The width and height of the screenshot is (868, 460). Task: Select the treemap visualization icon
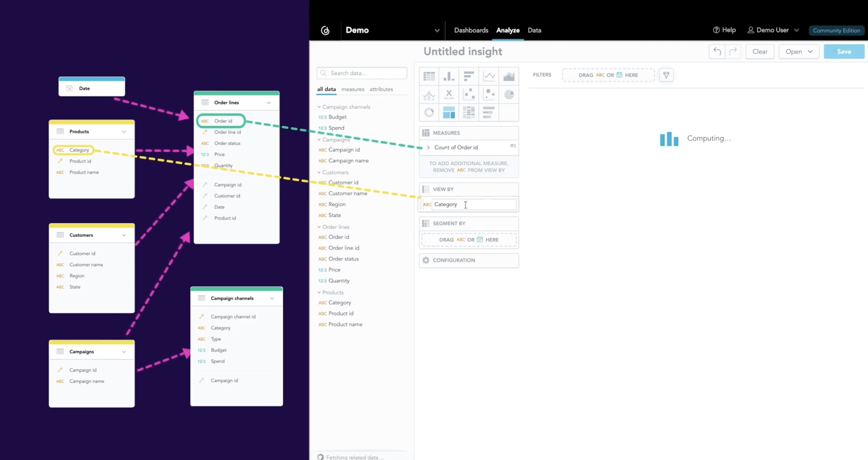pos(449,113)
